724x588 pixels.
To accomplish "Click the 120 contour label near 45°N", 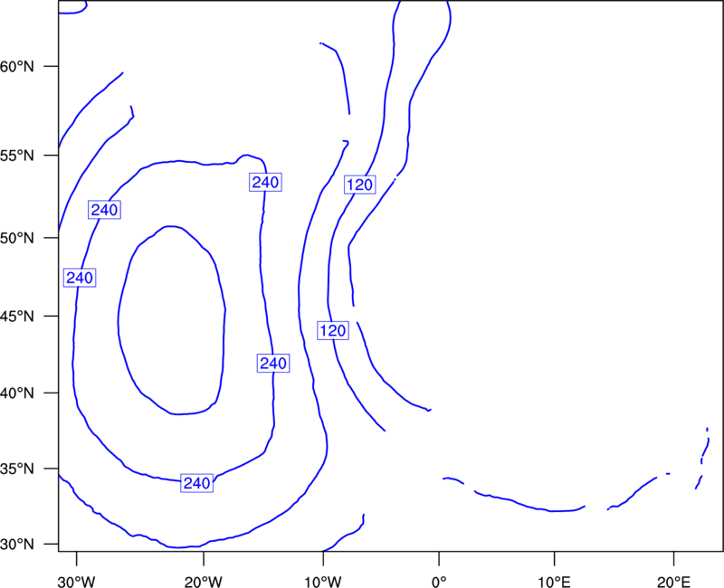I will click(x=333, y=330).
